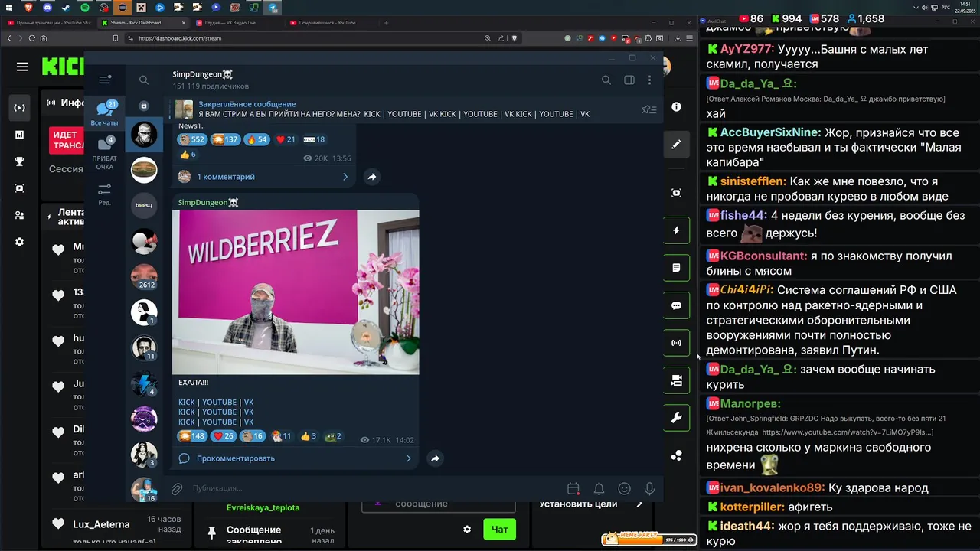The height and width of the screenshot is (551, 980).
Task: Toggle the thumbs-up 6 reaction
Action: [188, 155]
